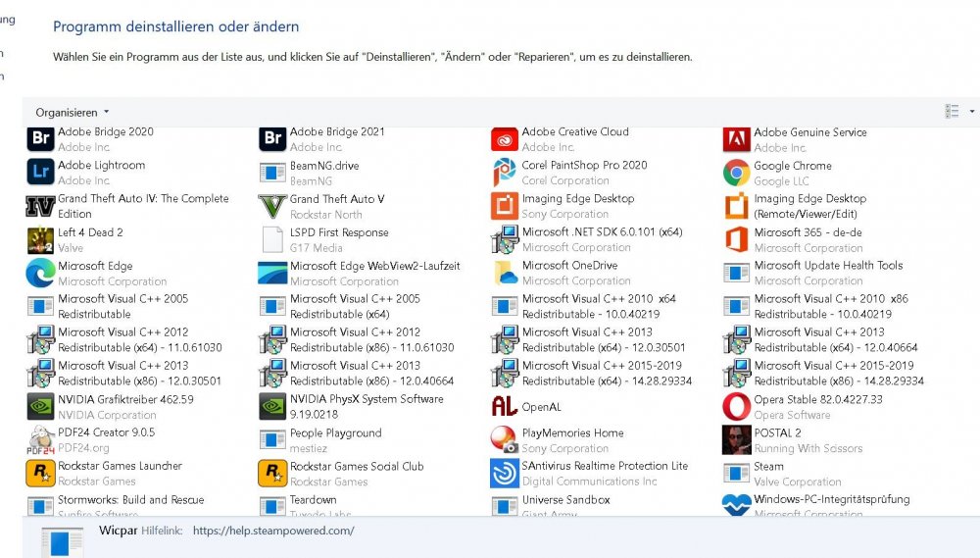
Task: Click the Adobe Lightroom Lr icon
Action: [x=40, y=172]
